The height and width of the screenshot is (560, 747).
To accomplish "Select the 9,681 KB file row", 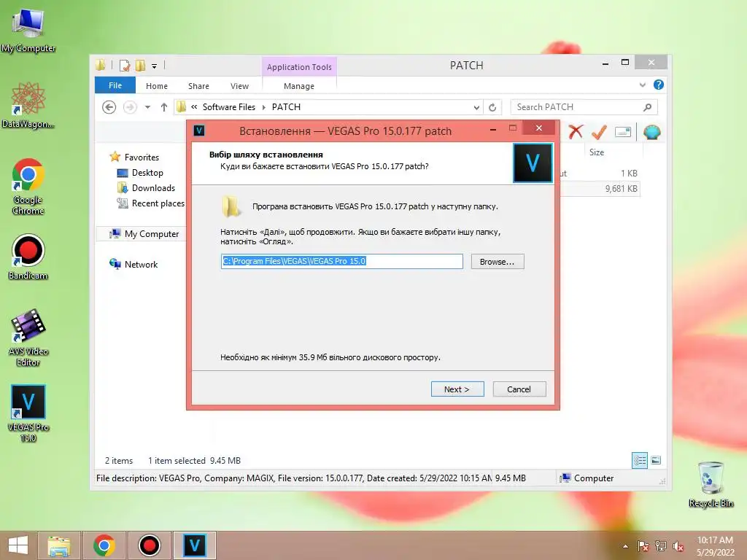I will tap(599, 189).
